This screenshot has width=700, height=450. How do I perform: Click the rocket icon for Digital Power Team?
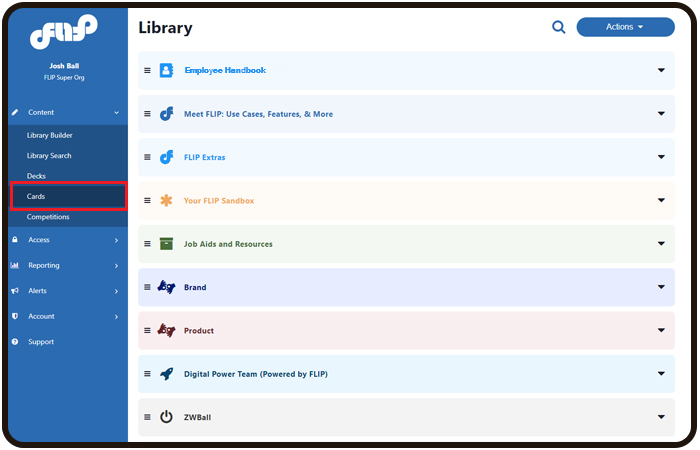click(167, 374)
